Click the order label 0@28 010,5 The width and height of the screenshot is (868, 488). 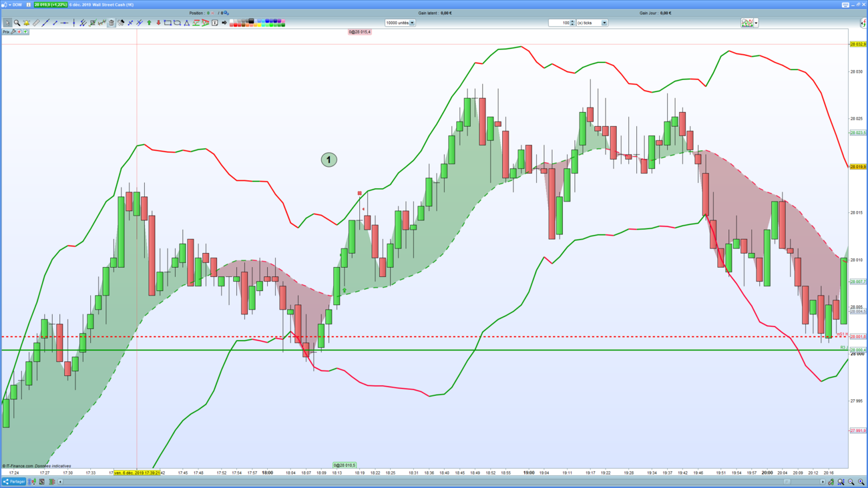[345, 465]
